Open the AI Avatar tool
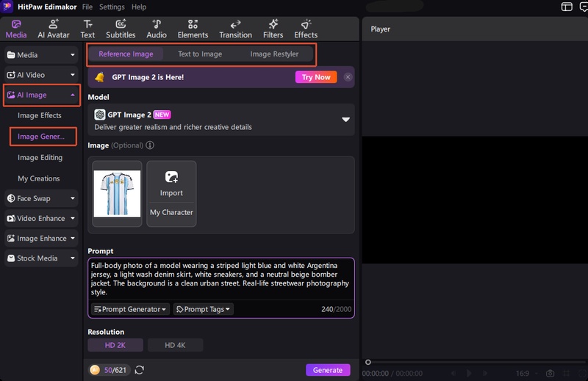The image size is (588, 381). (53, 29)
